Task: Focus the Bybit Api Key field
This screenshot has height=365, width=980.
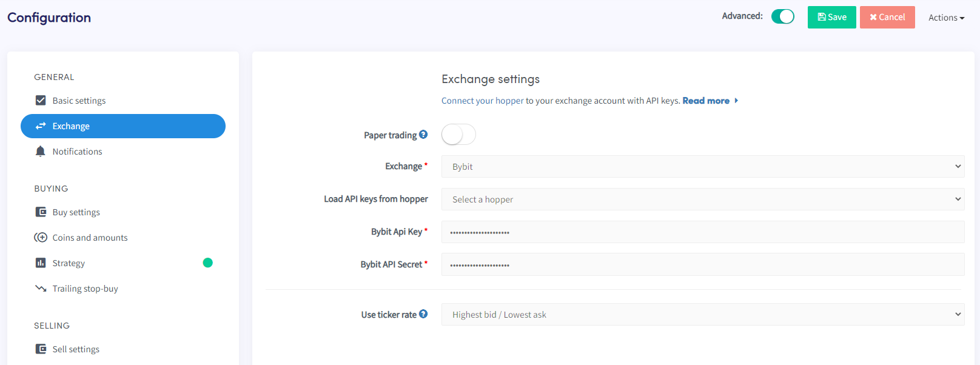Action: pyautogui.click(x=703, y=232)
